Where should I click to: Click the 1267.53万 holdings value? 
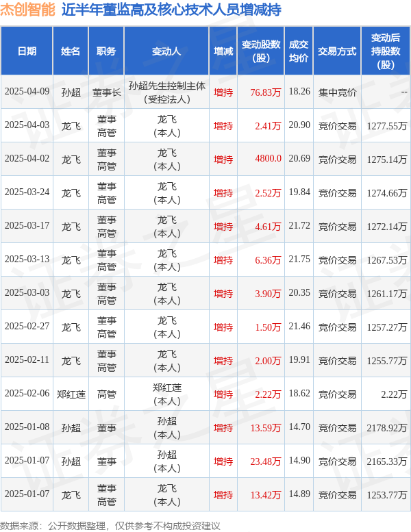tap(386, 260)
